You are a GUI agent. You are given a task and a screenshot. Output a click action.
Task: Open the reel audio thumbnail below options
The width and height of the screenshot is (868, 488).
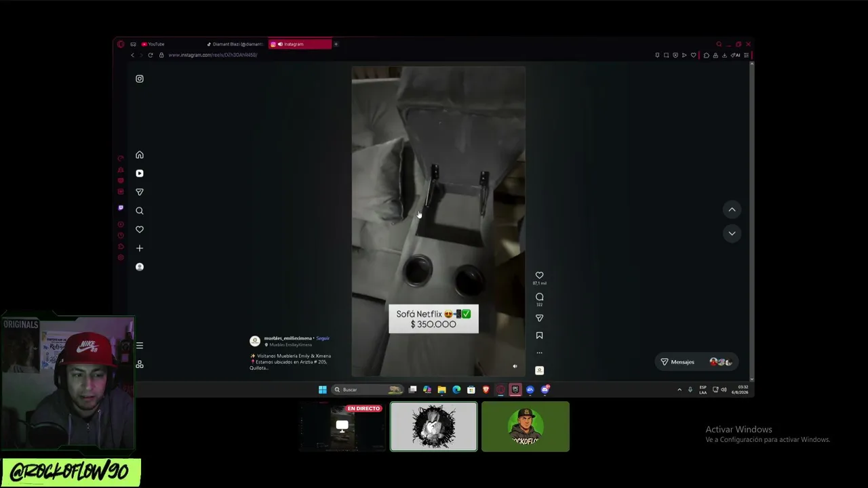539,370
